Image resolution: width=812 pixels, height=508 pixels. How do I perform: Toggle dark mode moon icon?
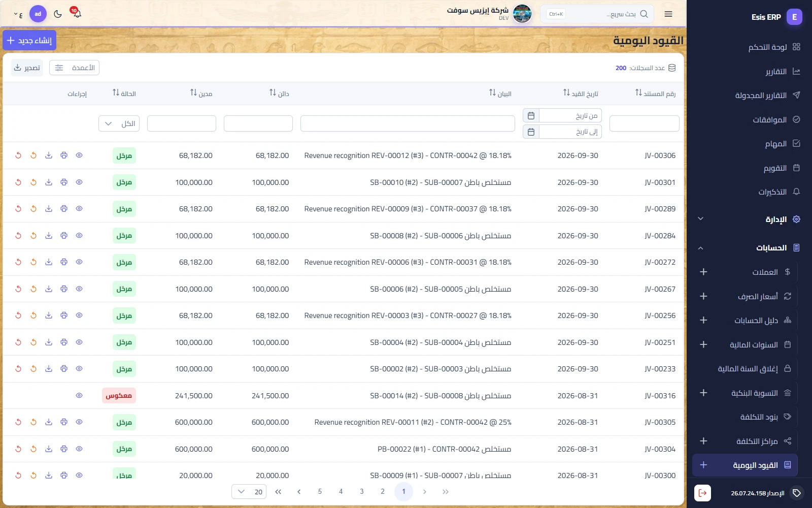point(58,14)
